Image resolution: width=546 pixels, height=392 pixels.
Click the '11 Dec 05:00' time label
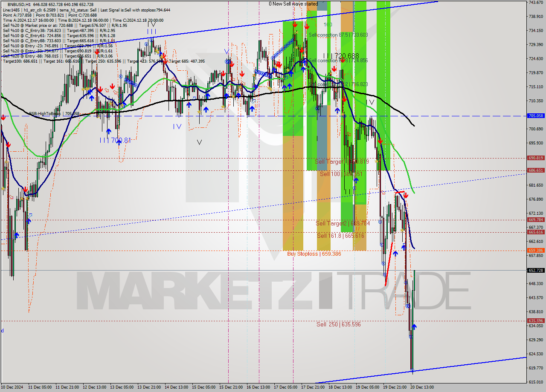pyautogui.click(x=41, y=387)
